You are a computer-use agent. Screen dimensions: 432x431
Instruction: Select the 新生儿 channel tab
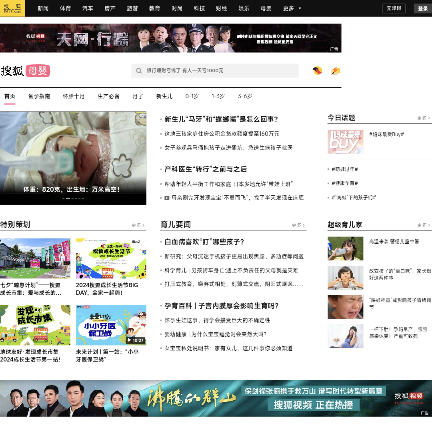pos(164,96)
